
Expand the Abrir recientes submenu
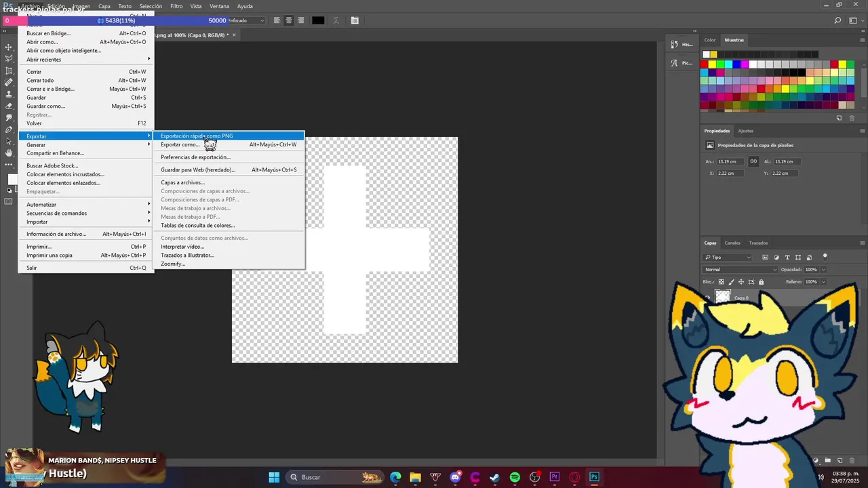[87, 59]
